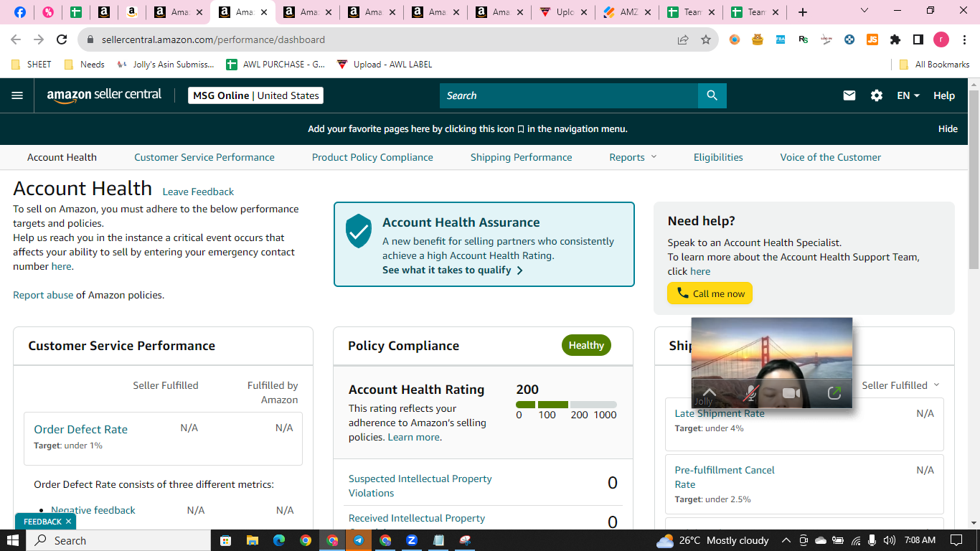Click the RS extension icon
The height and width of the screenshot is (551, 980).
pyautogui.click(x=804, y=40)
